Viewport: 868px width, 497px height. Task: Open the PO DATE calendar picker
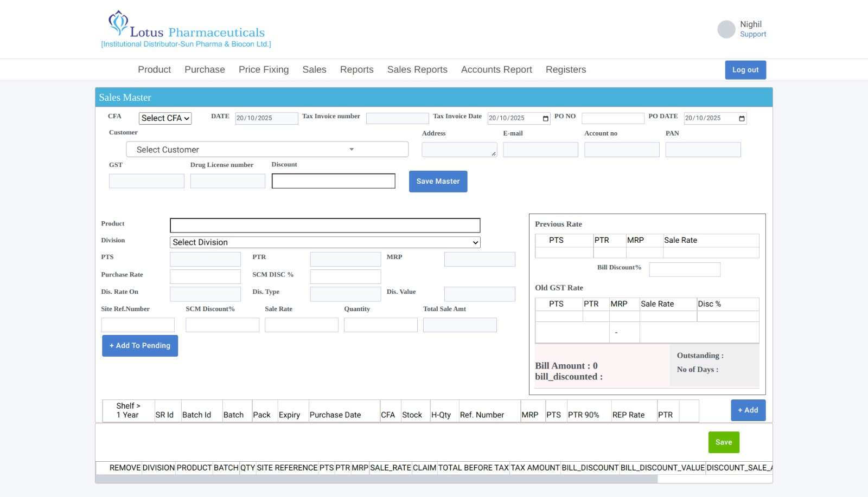pyautogui.click(x=742, y=119)
